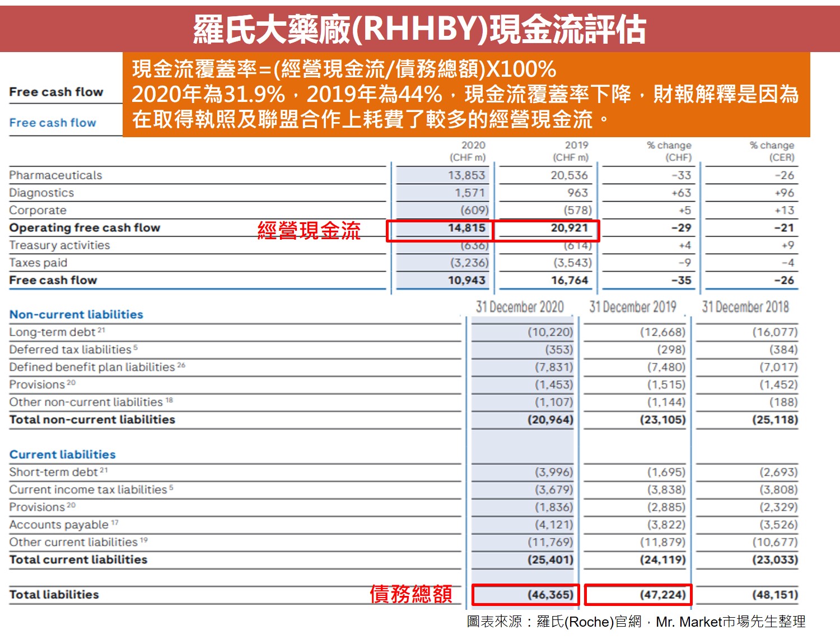Viewport: 840px width, 639px height.
Task: Click the 圖表來源 source credit line
Action: [x=636, y=622]
